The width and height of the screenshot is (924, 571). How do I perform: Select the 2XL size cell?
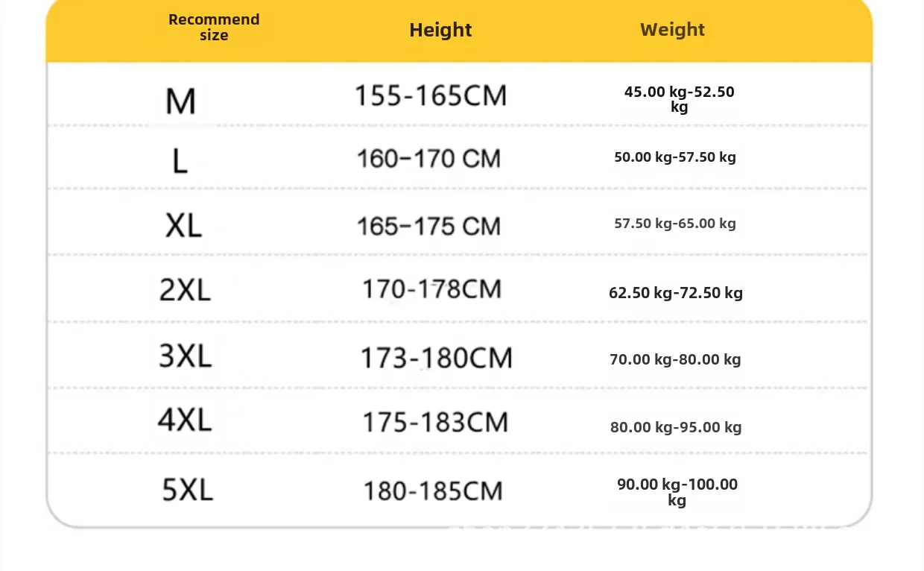point(185,289)
